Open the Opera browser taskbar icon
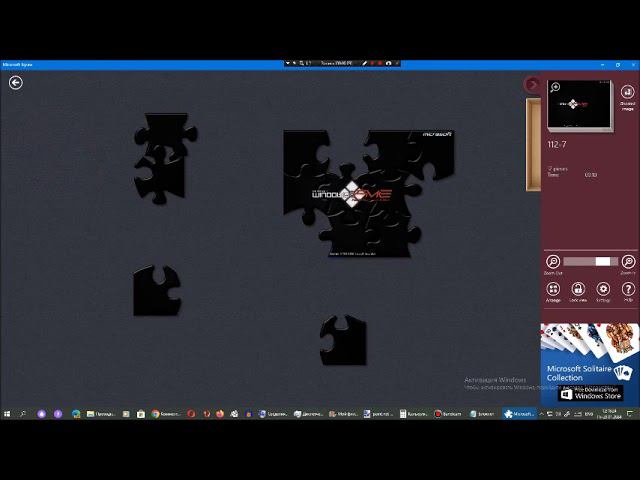Screen dimensions: 640x480 pos(191,414)
